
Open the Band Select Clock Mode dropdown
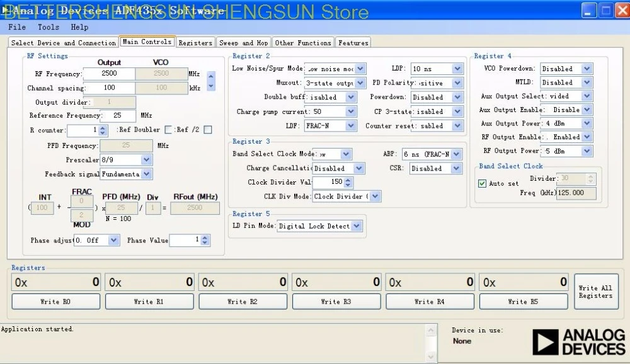point(346,154)
